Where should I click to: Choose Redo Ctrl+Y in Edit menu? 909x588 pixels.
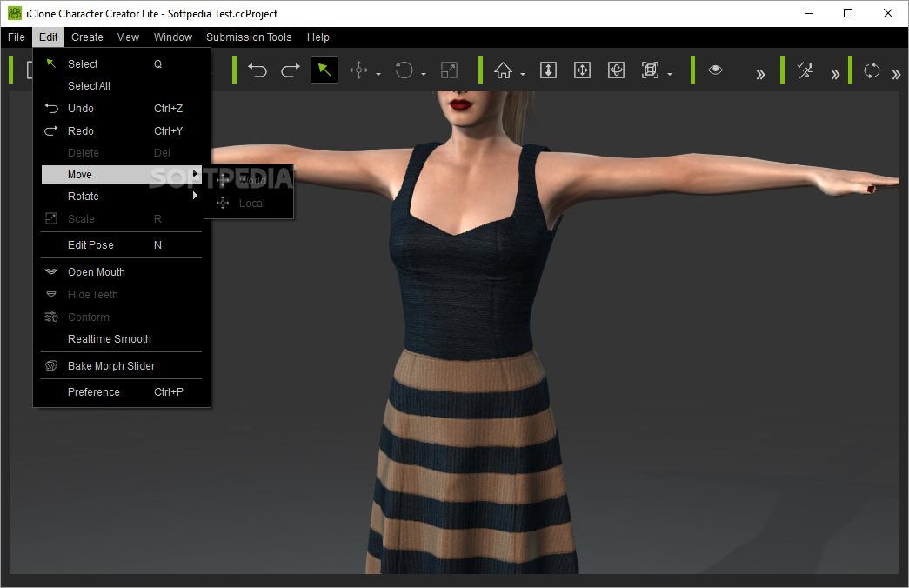(x=122, y=131)
